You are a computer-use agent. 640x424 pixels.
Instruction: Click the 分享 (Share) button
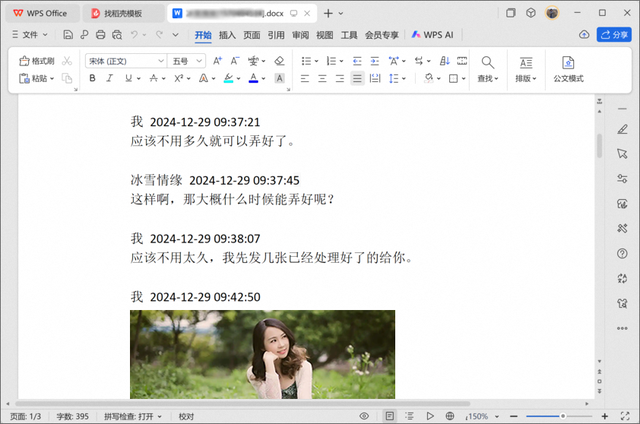pyautogui.click(x=612, y=34)
